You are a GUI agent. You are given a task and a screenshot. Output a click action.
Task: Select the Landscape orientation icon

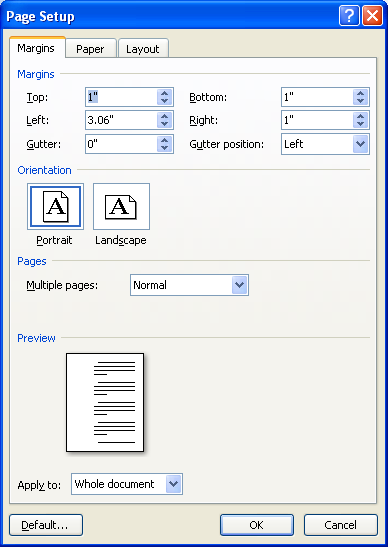121,206
